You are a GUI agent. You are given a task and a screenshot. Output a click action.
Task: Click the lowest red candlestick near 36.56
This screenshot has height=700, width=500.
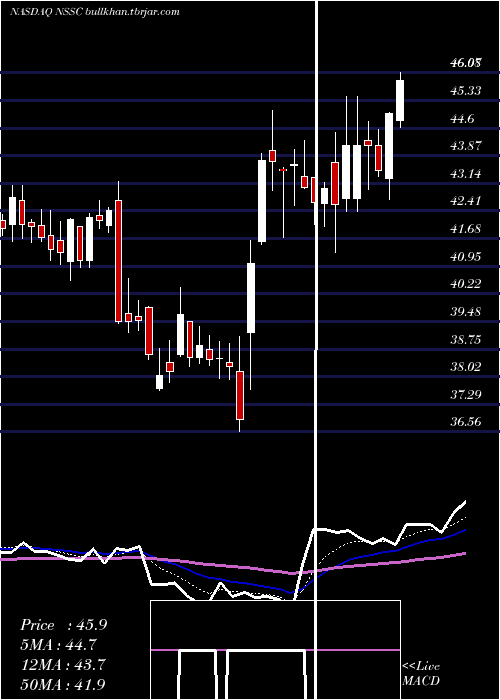pyautogui.click(x=240, y=395)
